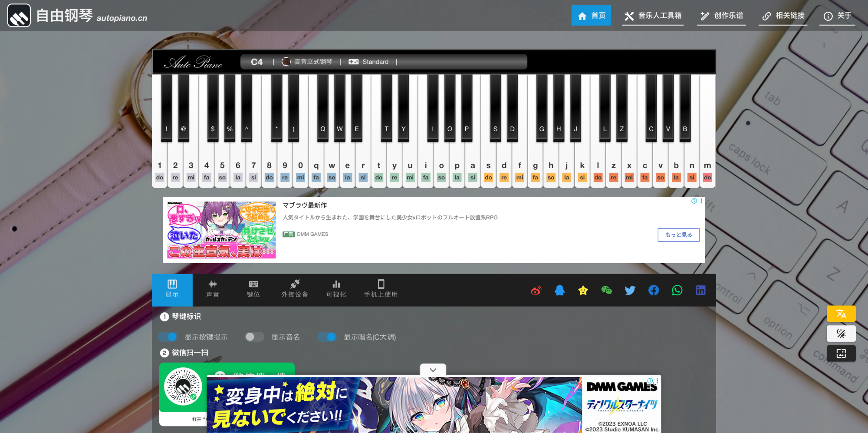Share on Twitter

click(x=630, y=290)
